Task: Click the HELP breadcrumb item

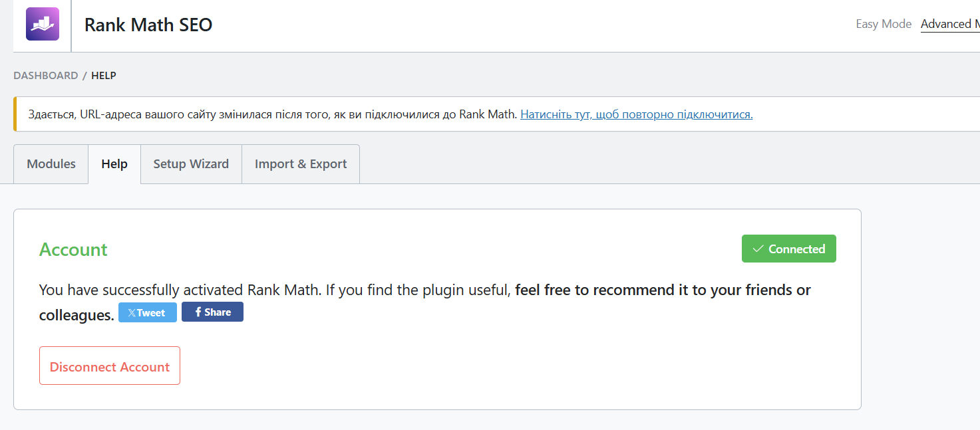Action: (104, 76)
